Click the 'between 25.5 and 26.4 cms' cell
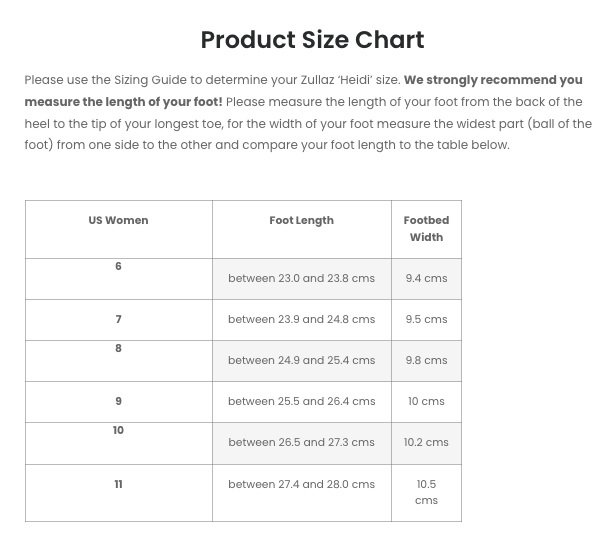602x544 pixels. (x=301, y=402)
